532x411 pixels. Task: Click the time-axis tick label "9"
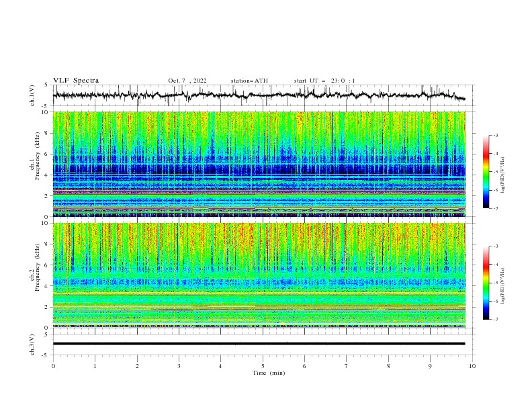(430, 366)
